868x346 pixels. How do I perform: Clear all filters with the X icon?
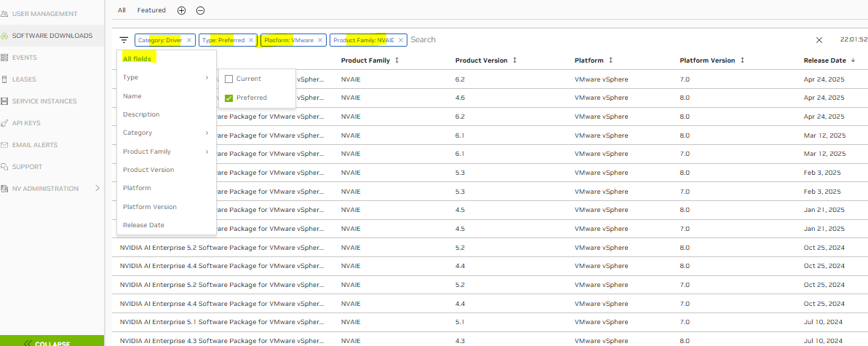819,40
